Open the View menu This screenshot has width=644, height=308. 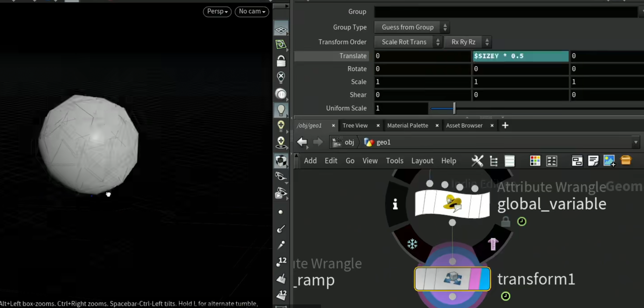coord(370,161)
